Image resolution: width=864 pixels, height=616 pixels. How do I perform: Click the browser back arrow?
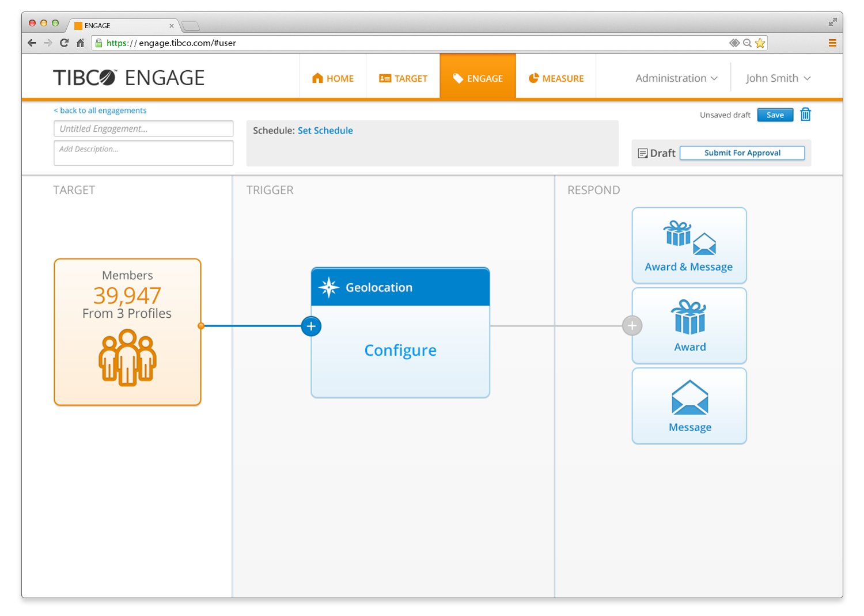[x=32, y=43]
